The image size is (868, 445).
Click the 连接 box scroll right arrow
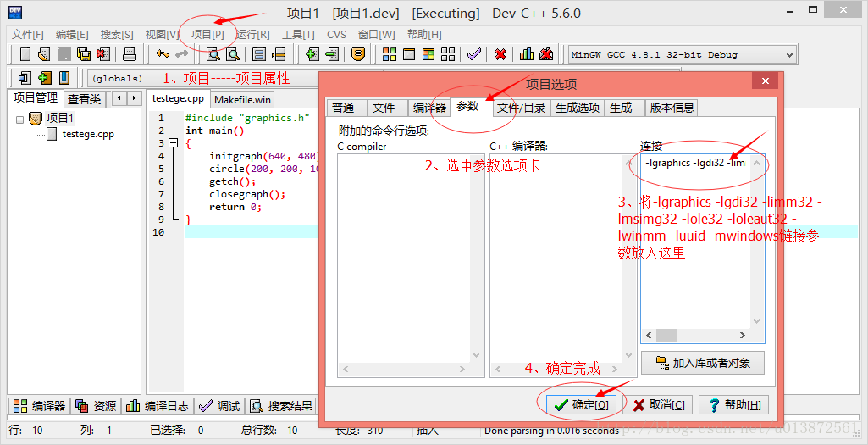pyautogui.click(x=743, y=336)
